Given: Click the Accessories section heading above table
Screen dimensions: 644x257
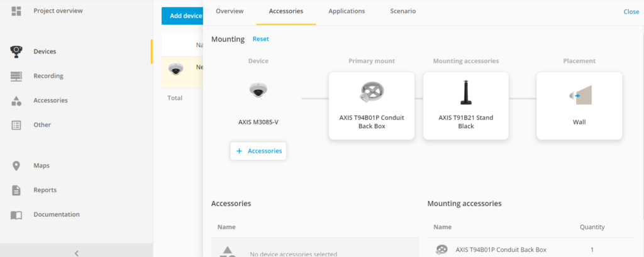Looking at the screenshot, I should (x=231, y=204).
